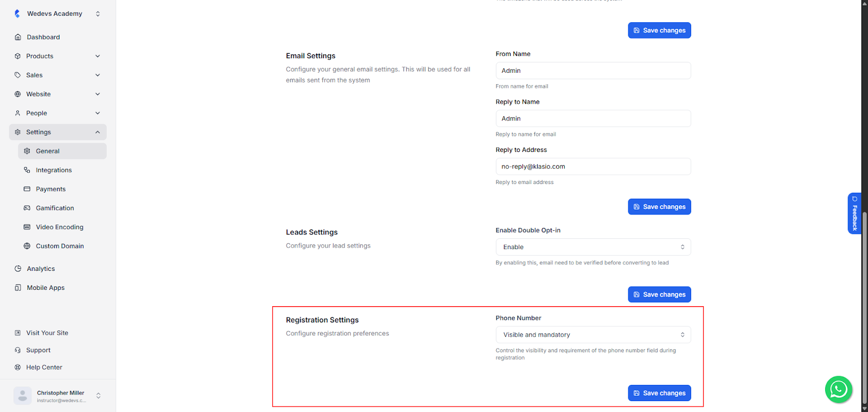Expand the Products menu chevron
Image resolution: width=868 pixels, height=412 pixels.
tap(98, 56)
